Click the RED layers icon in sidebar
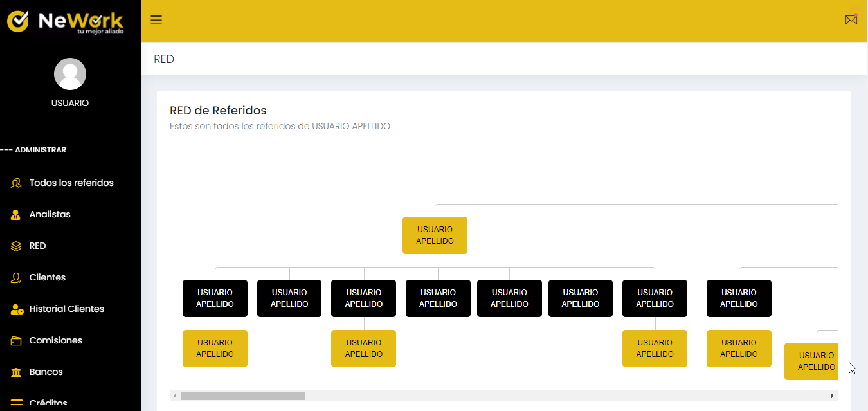868x411 pixels. pyautogui.click(x=17, y=246)
